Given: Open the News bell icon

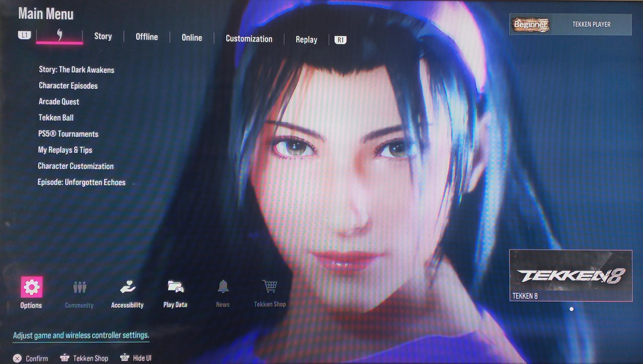Looking at the screenshot, I should click(223, 287).
